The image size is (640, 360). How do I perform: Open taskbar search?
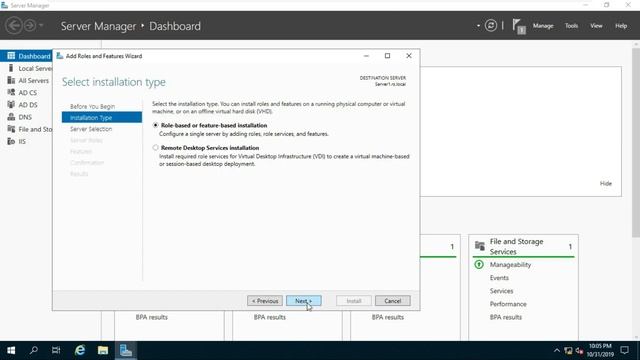(33, 350)
